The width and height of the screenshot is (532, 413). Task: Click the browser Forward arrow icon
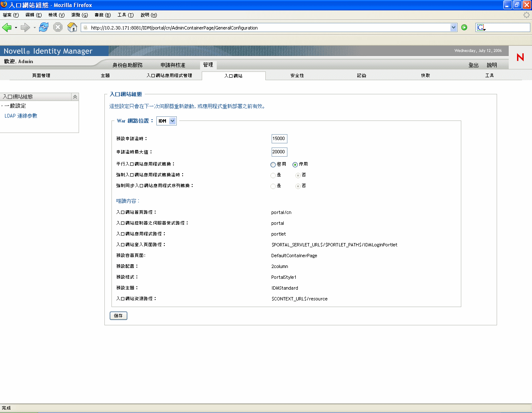(25, 27)
